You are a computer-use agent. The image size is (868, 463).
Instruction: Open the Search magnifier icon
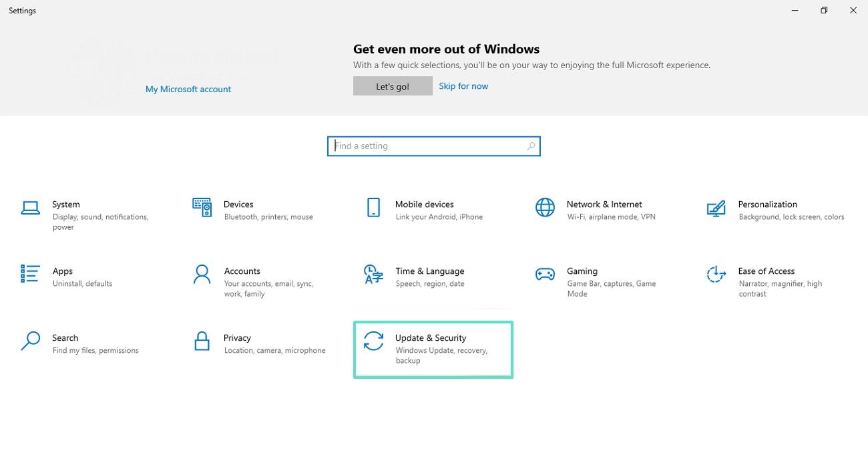click(31, 341)
